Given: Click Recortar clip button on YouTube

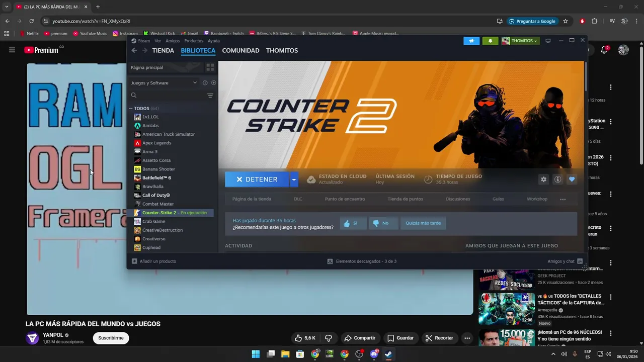Looking at the screenshot, I should tap(439, 338).
